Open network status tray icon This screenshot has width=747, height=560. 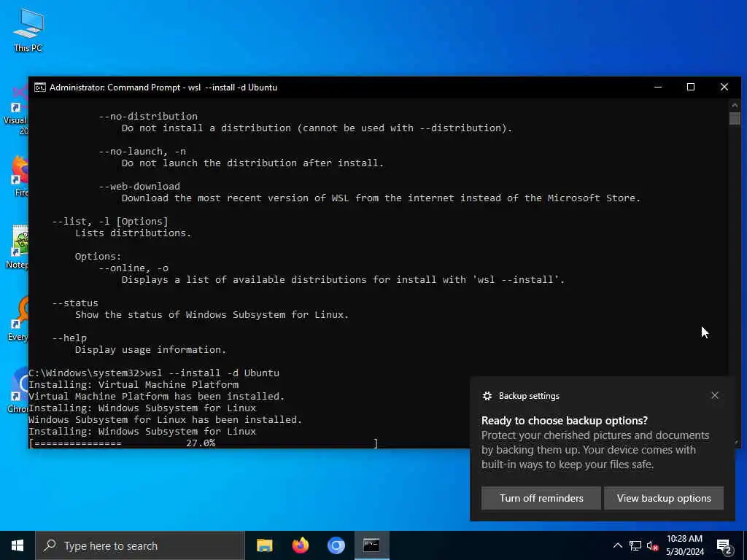pyautogui.click(x=635, y=545)
